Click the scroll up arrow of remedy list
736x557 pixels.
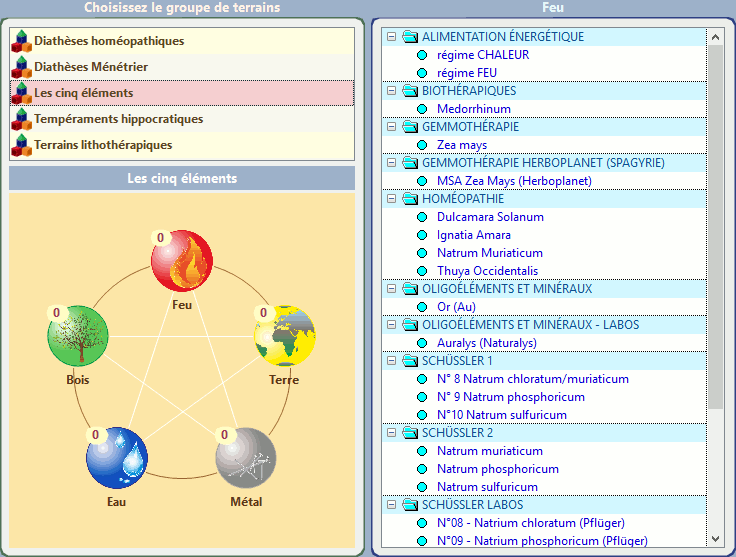coord(715,37)
